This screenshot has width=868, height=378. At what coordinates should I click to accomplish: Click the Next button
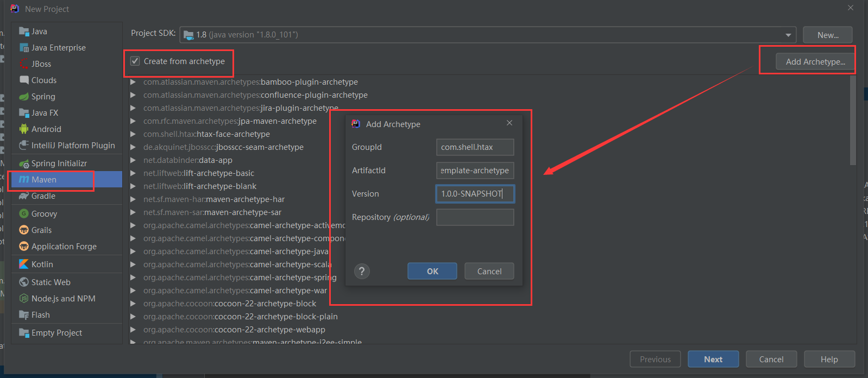[713, 359]
